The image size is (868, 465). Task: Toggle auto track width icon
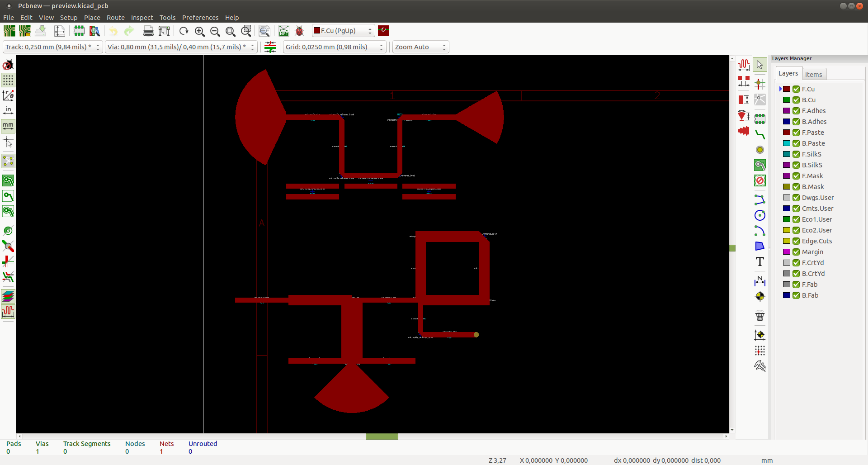point(270,47)
